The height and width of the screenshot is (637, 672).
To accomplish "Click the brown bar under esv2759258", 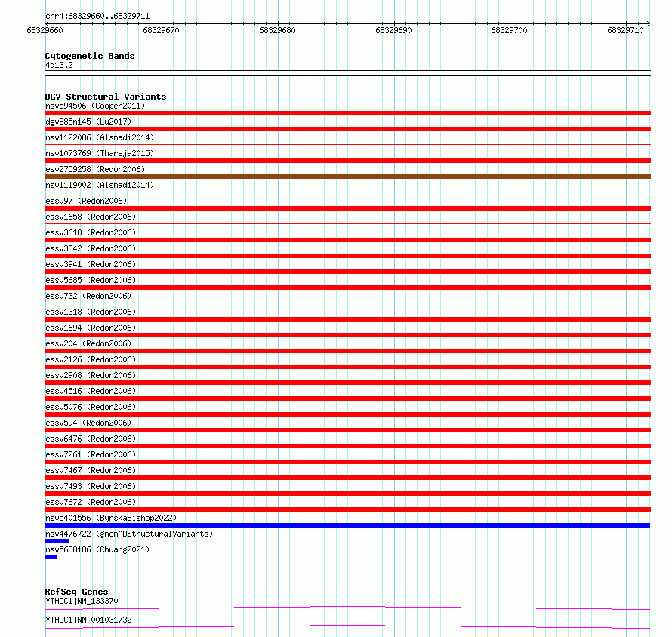I will click(347, 177).
